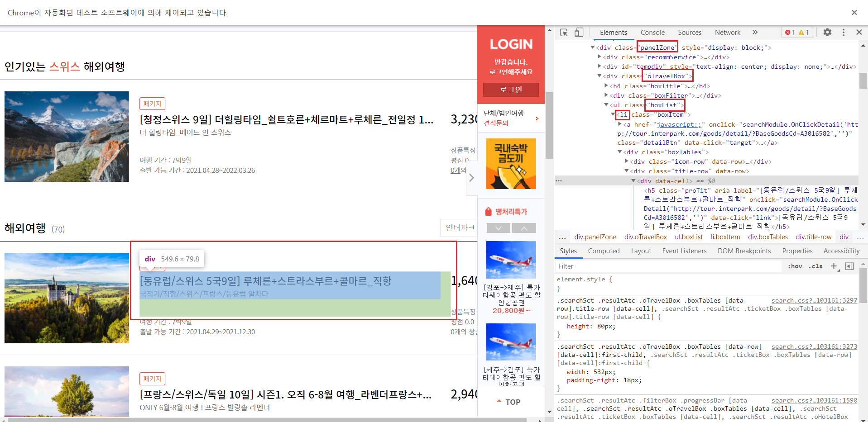Click the 국내숙박 금도끼 banner
868x422 pixels.
coord(511,164)
